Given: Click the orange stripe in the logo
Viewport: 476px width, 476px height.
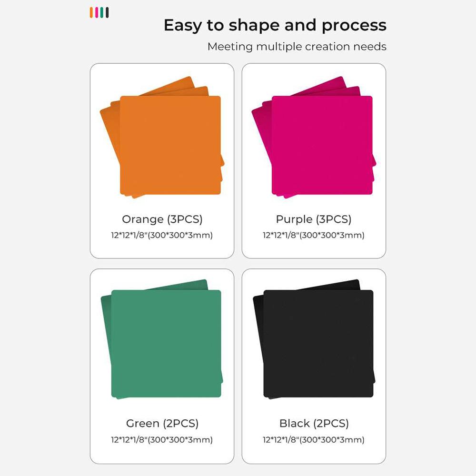Looking at the screenshot, I should (91, 12).
